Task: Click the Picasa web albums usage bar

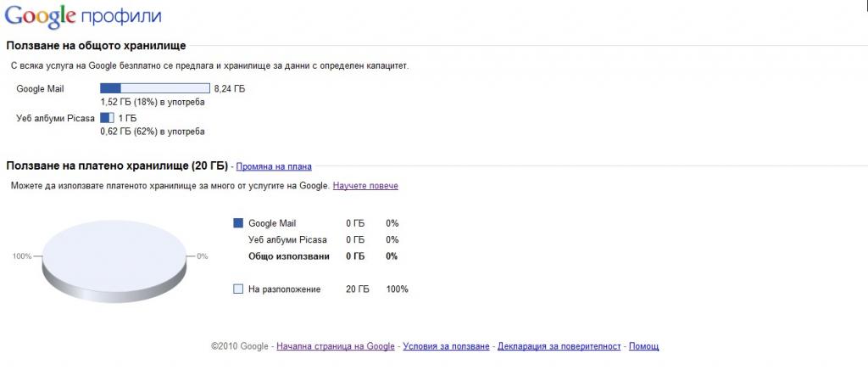Action: coord(107,117)
